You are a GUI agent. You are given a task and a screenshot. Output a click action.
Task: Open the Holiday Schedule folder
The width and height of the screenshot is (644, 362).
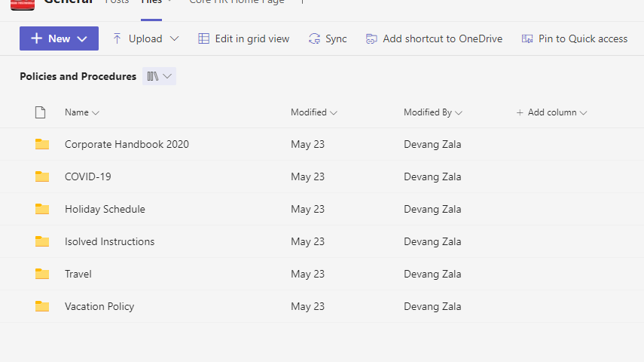[105, 209]
